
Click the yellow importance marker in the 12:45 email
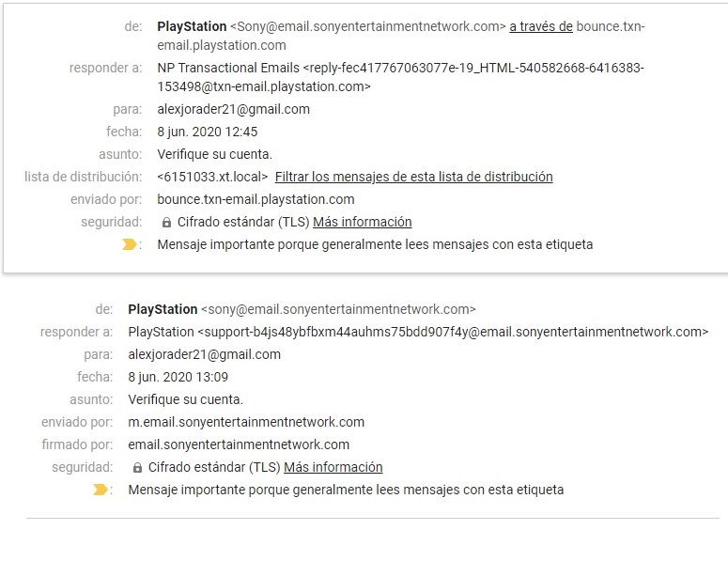pos(129,245)
